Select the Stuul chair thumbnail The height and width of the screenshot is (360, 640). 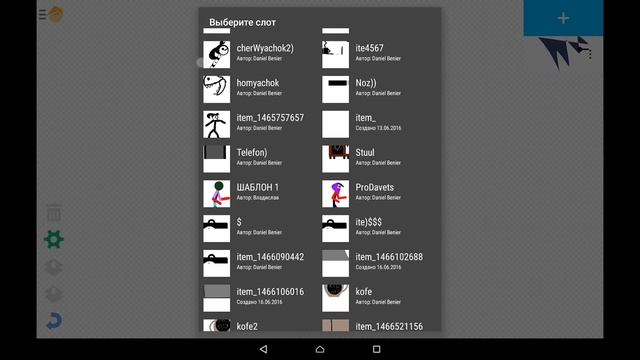pos(336,159)
